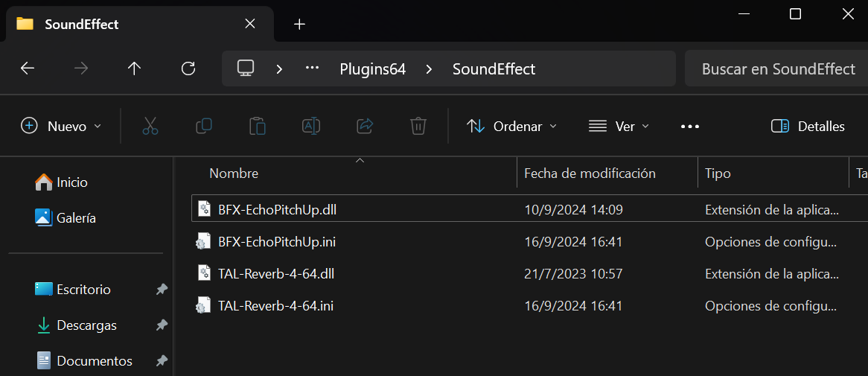Sort by the Nombre column header
The width and height of the screenshot is (868, 376).
(x=234, y=173)
